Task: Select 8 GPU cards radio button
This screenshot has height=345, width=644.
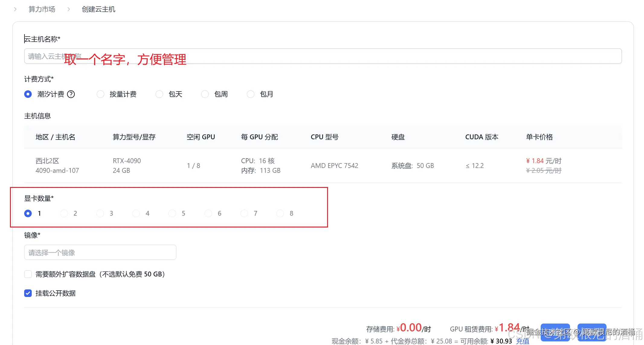Action: (x=280, y=214)
